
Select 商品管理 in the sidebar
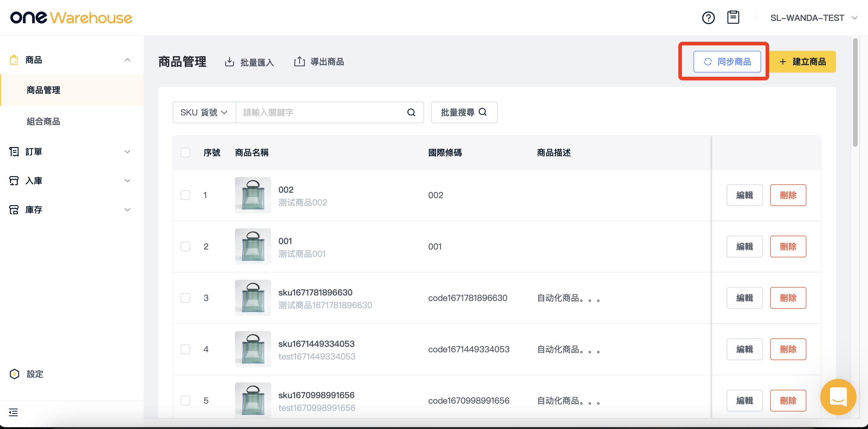pyautogui.click(x=72, y=90)
